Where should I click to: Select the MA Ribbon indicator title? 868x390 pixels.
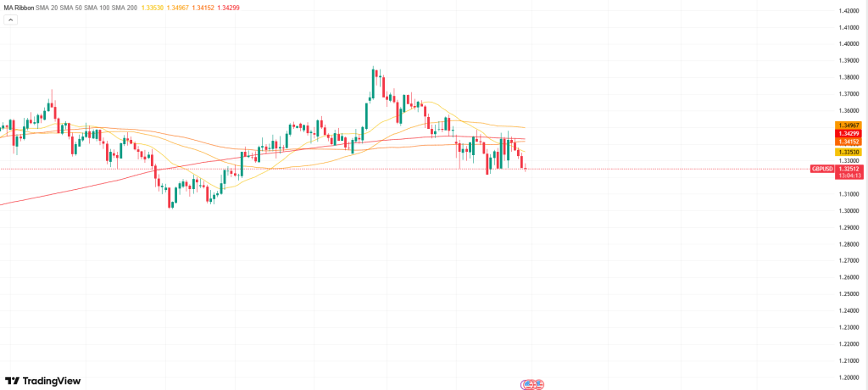18,7
